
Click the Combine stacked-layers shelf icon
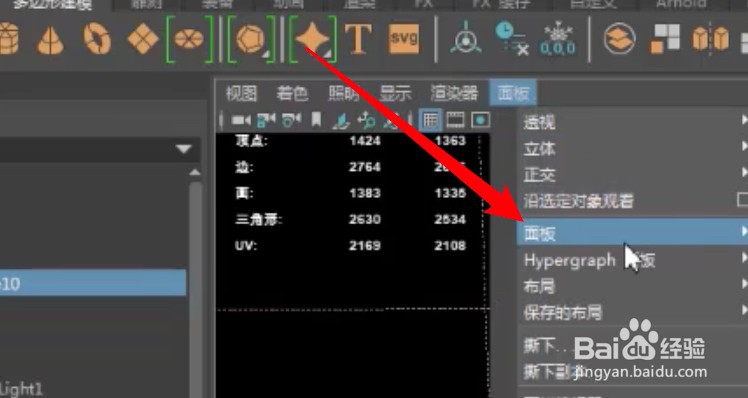click(619, 39)
